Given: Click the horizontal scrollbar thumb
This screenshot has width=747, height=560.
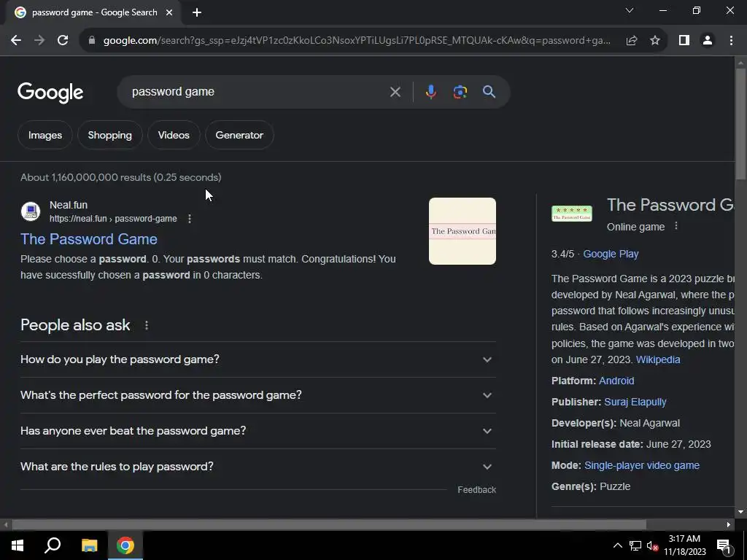Looking at the screenshot, I should [x=329, y=524].
